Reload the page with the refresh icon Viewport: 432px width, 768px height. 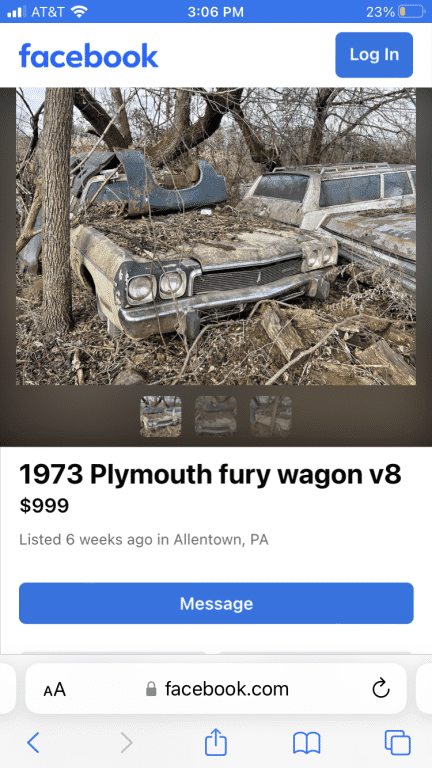[381, 689]
